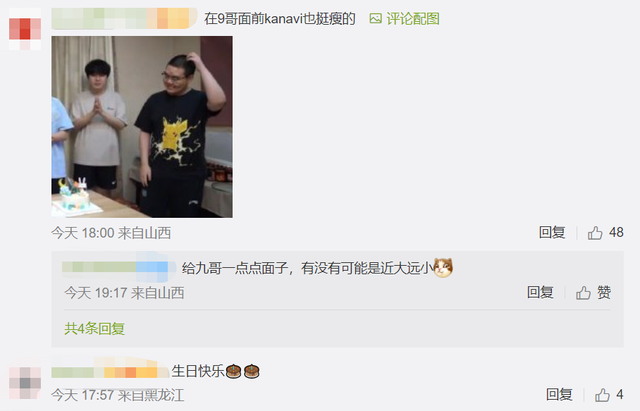Reply to the 生日快乐 comment
The image size is (640, 411).
point(559,394)
